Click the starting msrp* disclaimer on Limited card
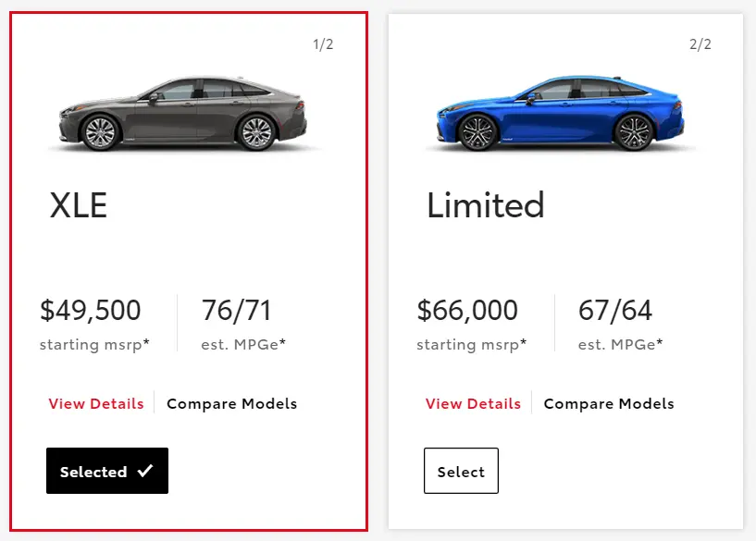 tap(472, 344)
